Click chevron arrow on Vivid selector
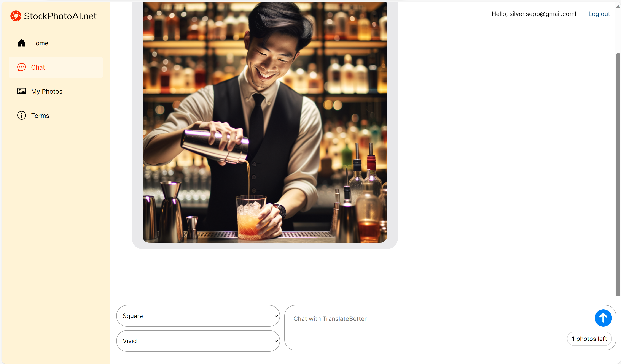 276,341
